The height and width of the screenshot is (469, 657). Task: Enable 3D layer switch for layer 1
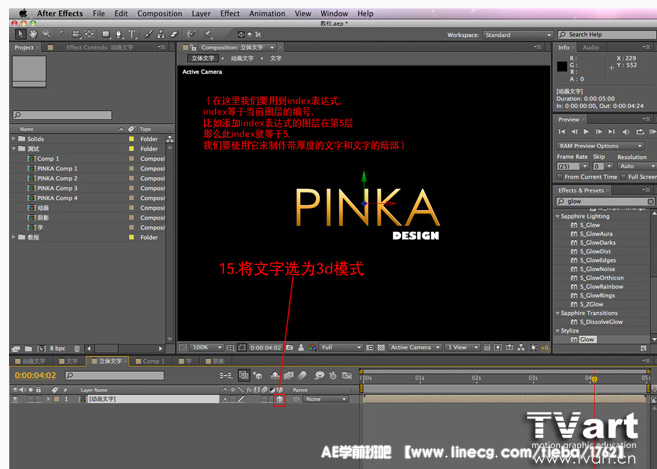279,399
